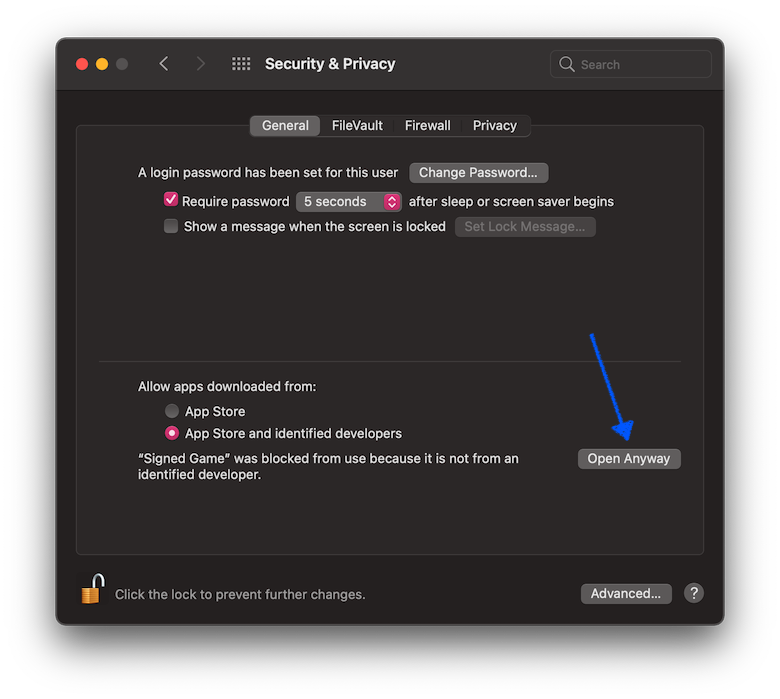Screen dimensions: 780x699
Task: Open the 5 seconds delay dropdown
Action: [x=348, y=201]
